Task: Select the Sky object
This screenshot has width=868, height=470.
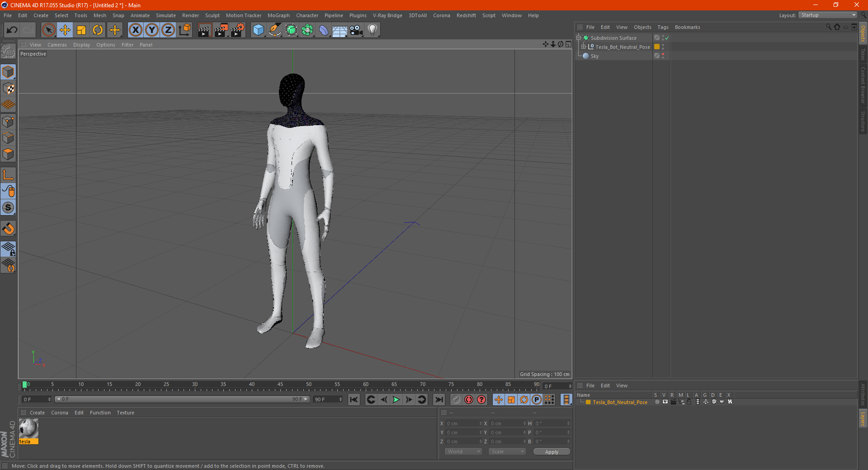Action: tap(594, 56)
